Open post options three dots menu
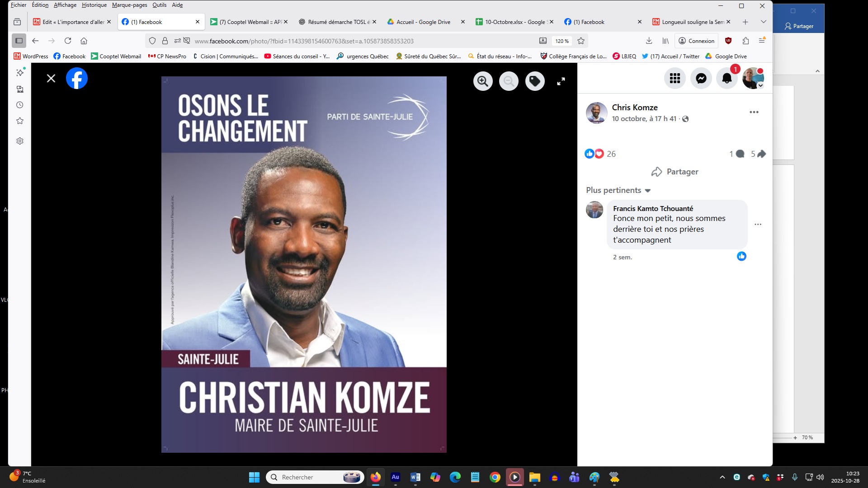The width and height of the screenshot is (868, 488). [754, 112]
